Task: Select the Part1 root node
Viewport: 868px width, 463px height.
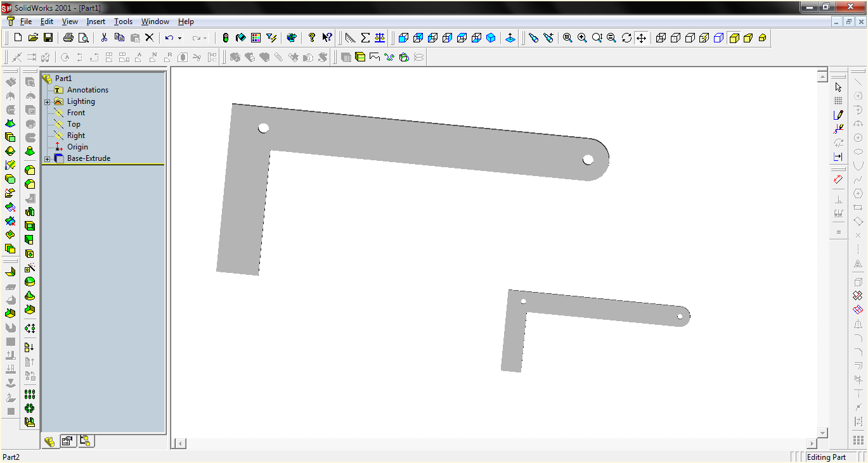Action: click(63, 79)
